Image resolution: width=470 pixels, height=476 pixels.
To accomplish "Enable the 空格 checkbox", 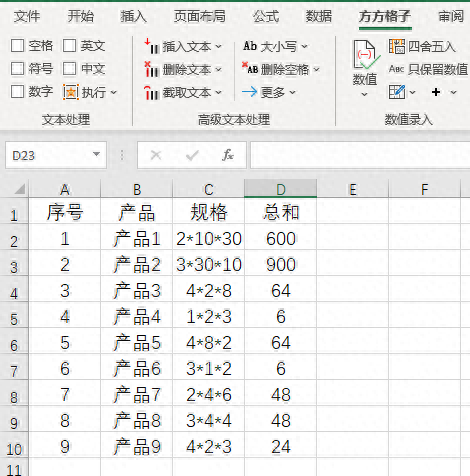I will click(x=17, y=46).
